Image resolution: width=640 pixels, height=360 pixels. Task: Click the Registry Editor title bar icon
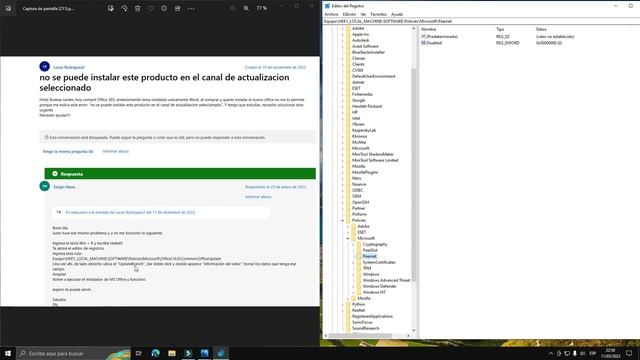(x=327, y=6)
